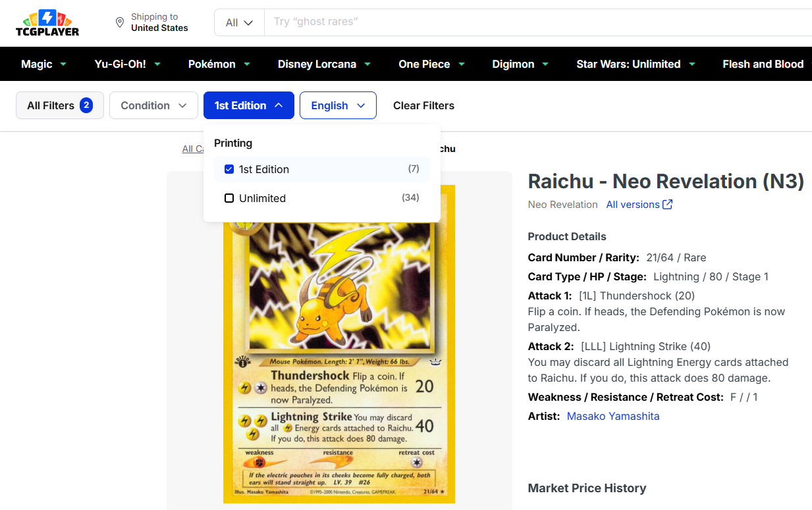
Task: Click the Market Price History heading
Action: coord(587,488)
